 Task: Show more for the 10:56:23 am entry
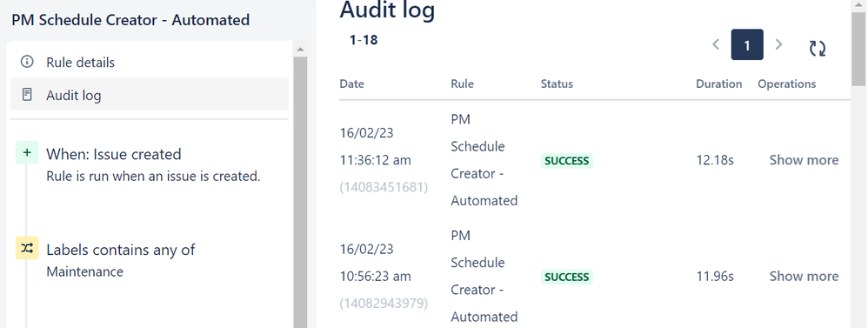tap(804, 276)
